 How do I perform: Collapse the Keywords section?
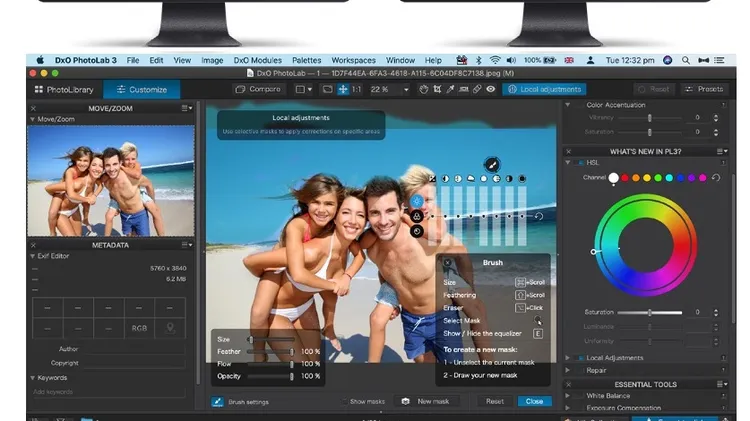click(33, 378)
